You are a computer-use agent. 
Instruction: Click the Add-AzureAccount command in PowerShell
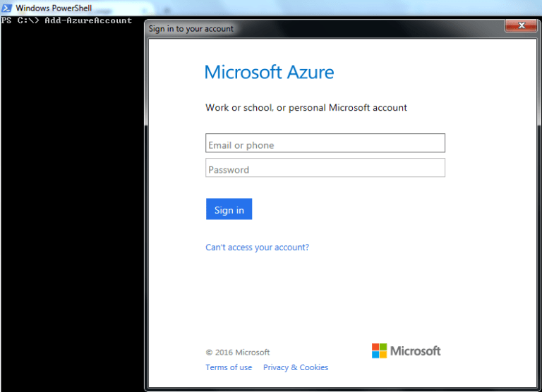[88, 20]
